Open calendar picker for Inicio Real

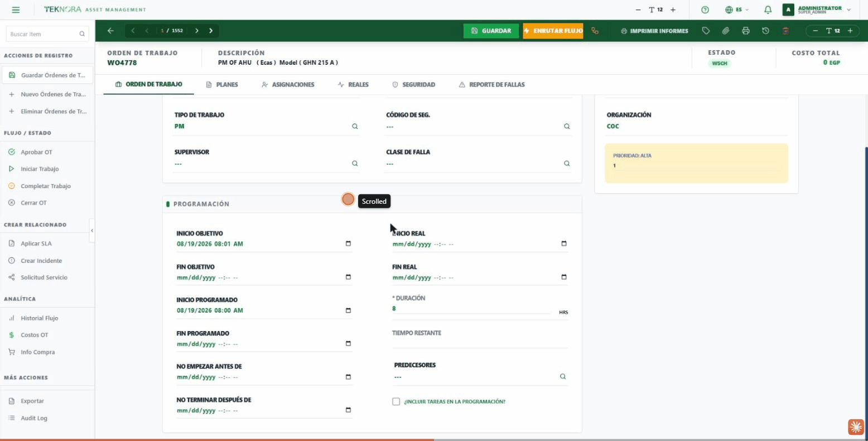pyautogui.click(x=563, y=244)
